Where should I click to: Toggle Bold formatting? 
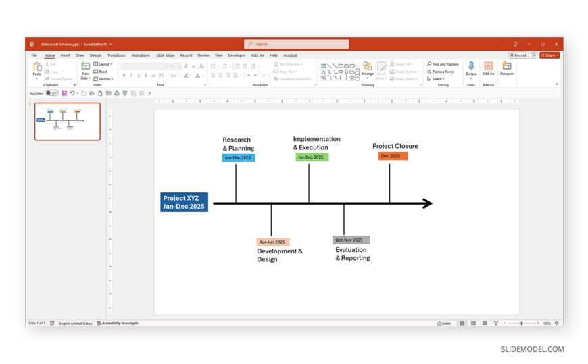click(124, 76)
